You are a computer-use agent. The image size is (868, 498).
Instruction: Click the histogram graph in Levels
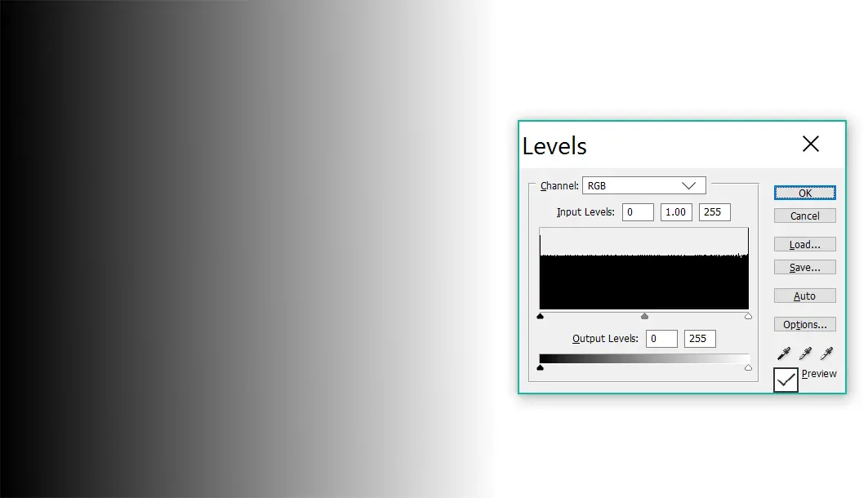[x=643, y=269]
